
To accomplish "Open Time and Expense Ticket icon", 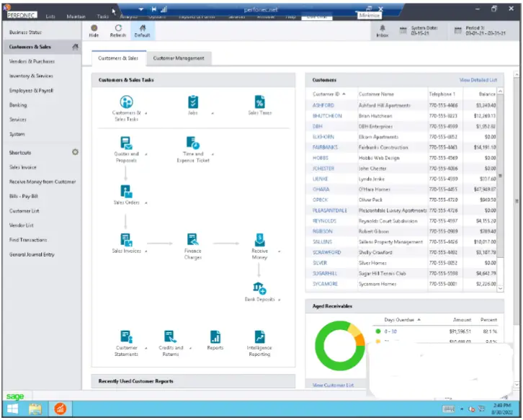I will [193, 143].
